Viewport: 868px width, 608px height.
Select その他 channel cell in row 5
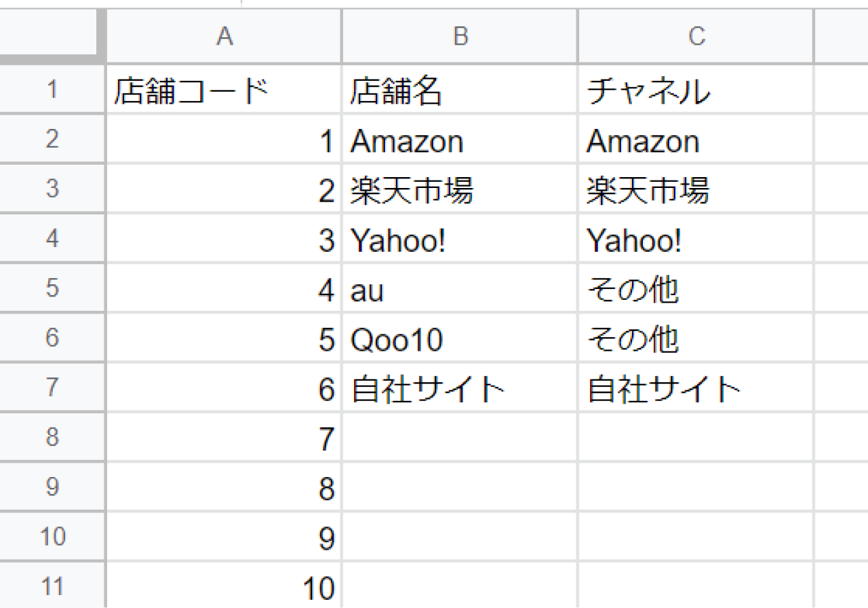click(696, 288)
